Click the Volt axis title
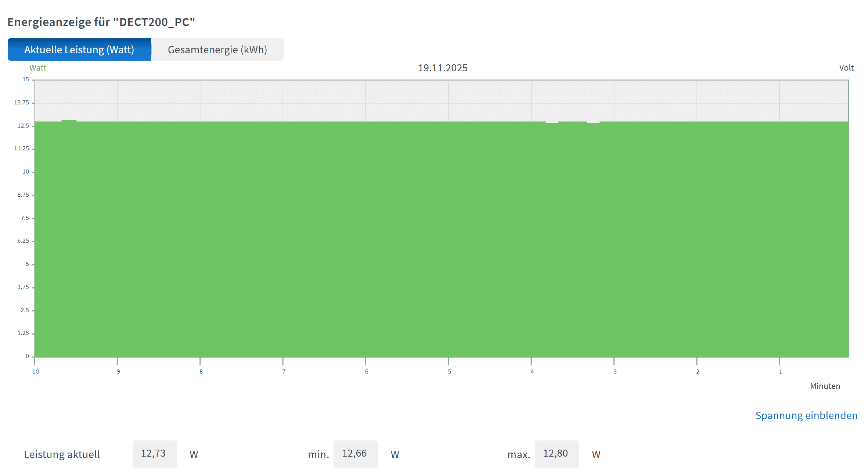This screenshot has height=475, width=868. 846,68
